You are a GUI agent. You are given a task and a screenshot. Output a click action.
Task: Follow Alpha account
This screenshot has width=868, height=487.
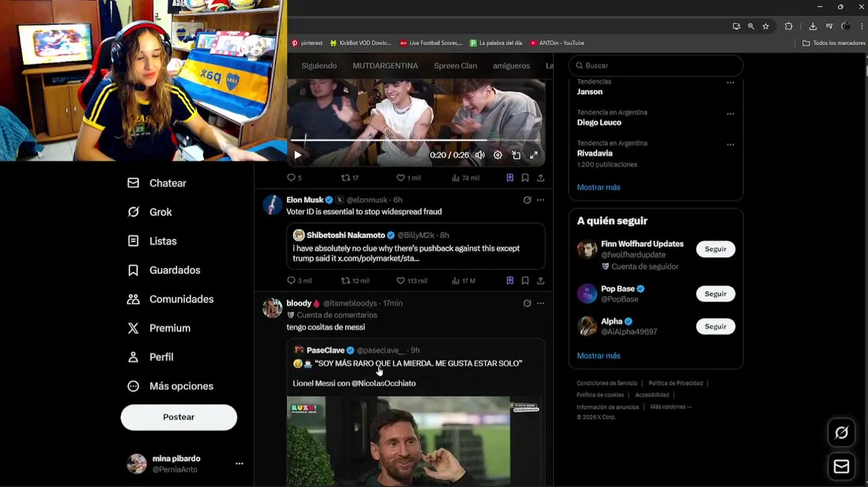(716, 327)
